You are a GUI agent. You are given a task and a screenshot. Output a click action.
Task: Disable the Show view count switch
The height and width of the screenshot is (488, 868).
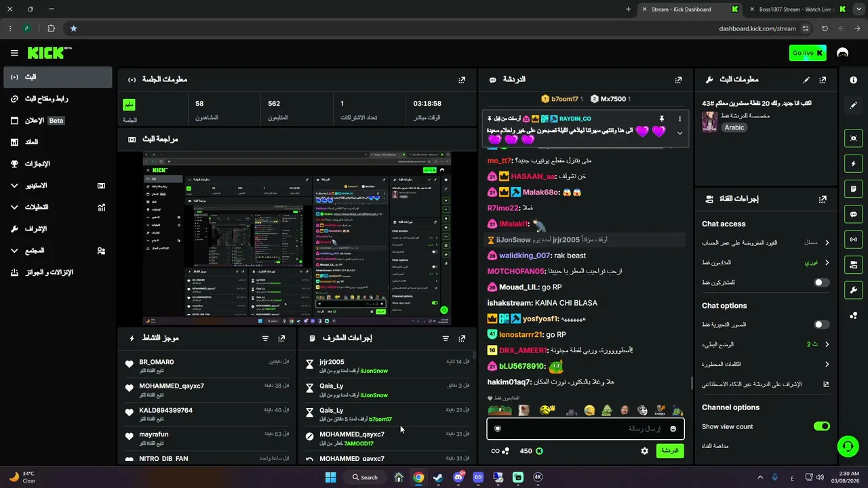(821, 426)
